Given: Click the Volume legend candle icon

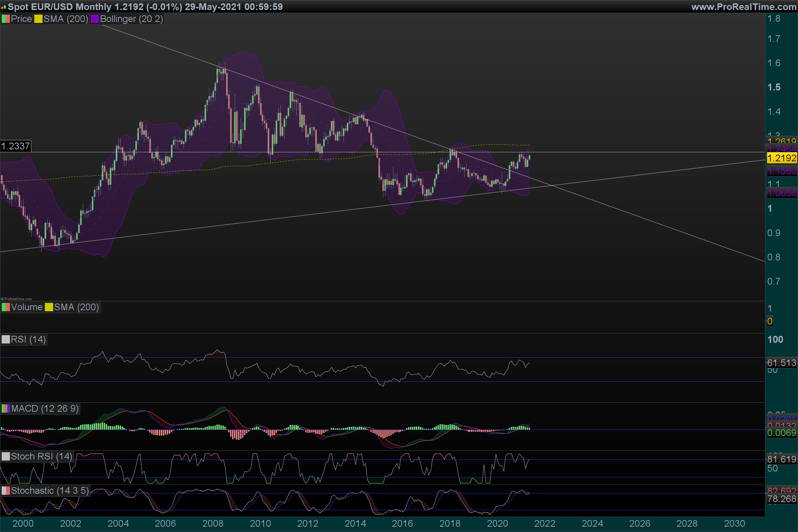Looking at the screenshot, I should tap(6, 307).
